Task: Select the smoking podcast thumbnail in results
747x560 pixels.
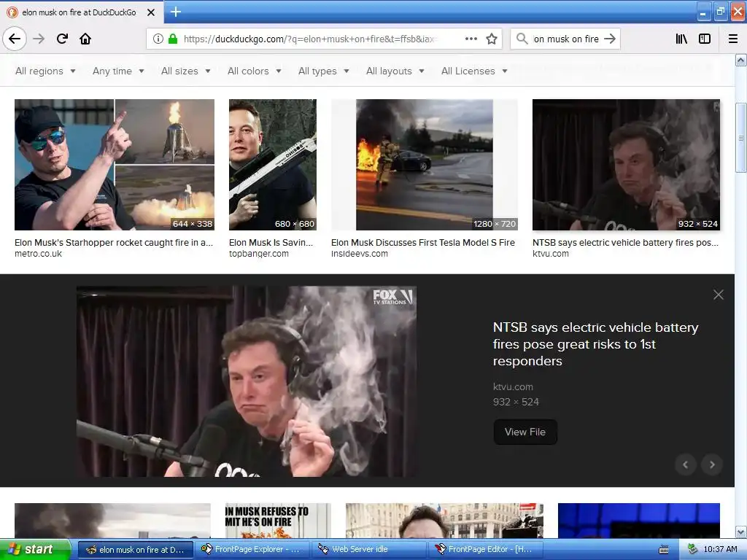Action: pos(626,165)
